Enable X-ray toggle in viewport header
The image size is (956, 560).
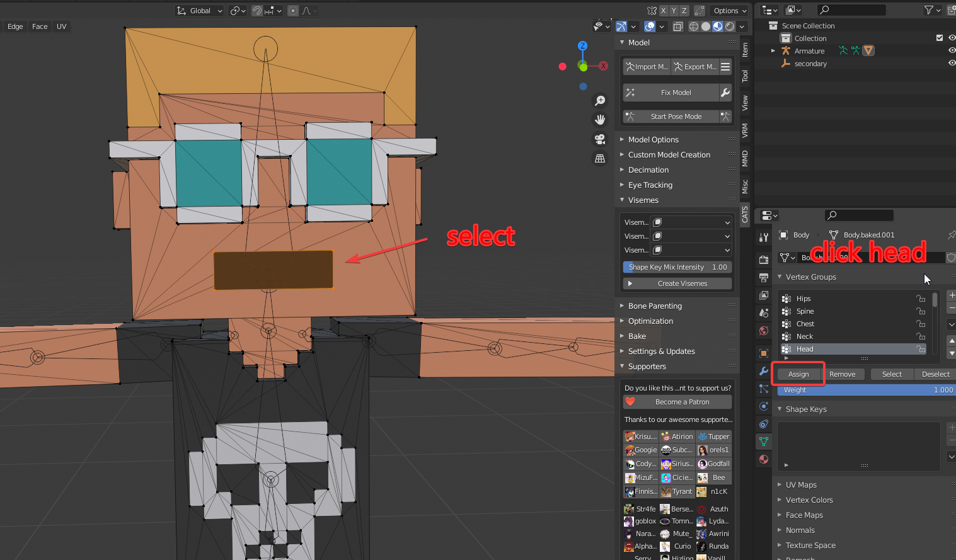[678, 26]
